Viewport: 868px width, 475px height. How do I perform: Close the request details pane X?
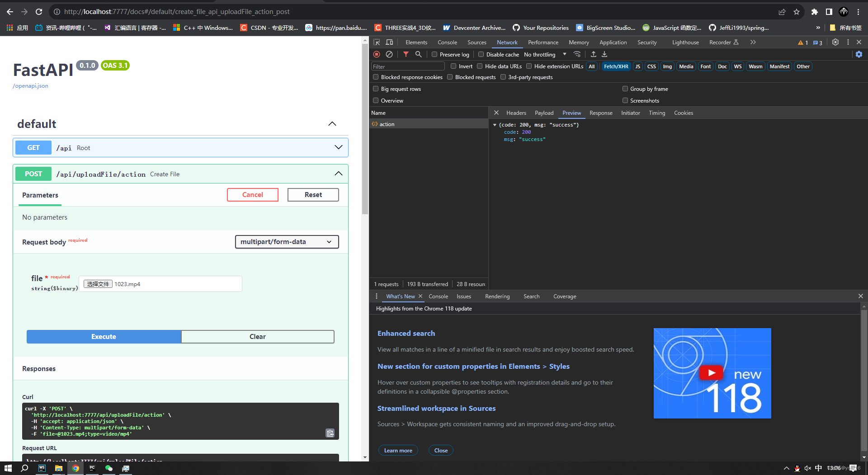tap(496, 113)
